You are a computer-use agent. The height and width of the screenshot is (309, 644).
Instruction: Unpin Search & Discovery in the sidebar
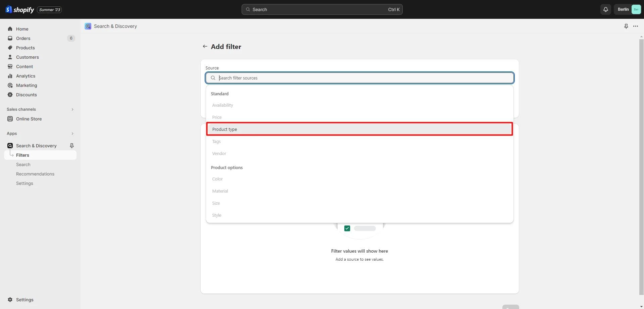71,146
